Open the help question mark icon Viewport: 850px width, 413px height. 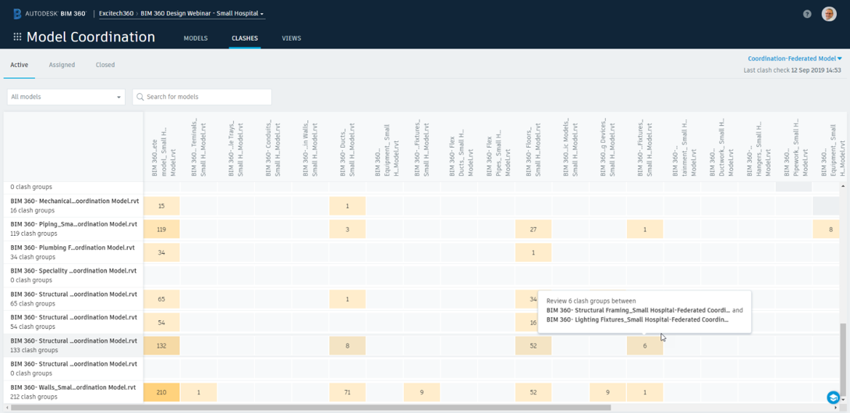807,14
